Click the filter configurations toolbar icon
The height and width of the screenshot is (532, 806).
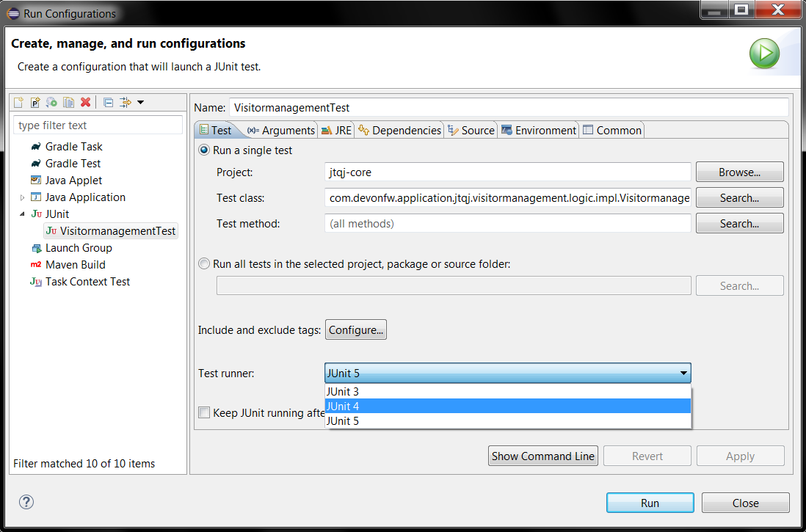pyautogui.click(x=126, y=102)
